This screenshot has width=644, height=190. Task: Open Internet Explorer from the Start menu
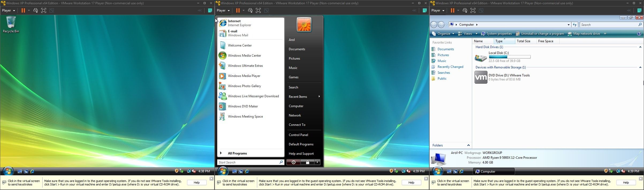(x=250, y=23)
